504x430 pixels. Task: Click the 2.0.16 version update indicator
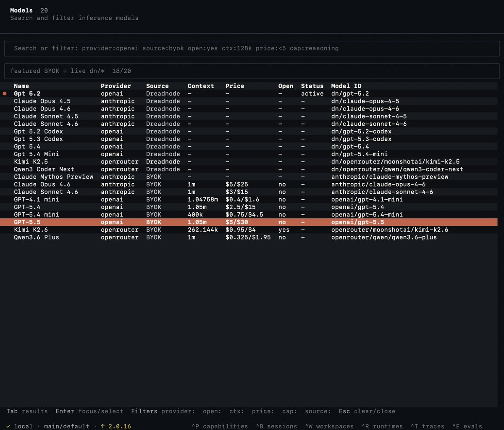(115, 426)
